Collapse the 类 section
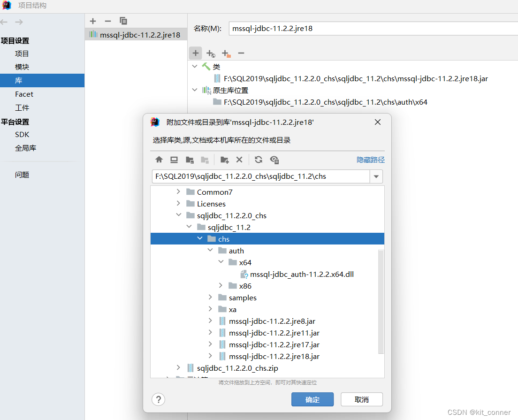The image size is (518, 420). tap(195, 67)
